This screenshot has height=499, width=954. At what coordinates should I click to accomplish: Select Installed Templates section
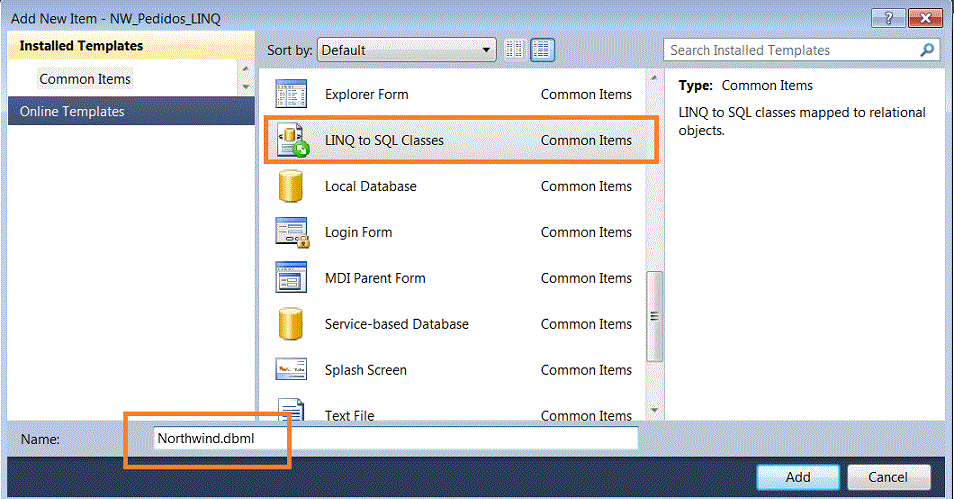[x=131, y=46]
